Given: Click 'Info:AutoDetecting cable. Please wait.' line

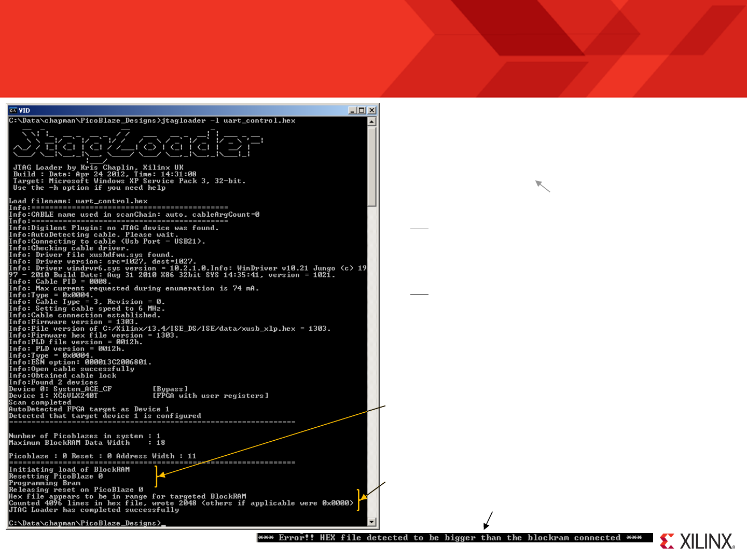Looking at the screenshot, I should [x=94, y=235].
